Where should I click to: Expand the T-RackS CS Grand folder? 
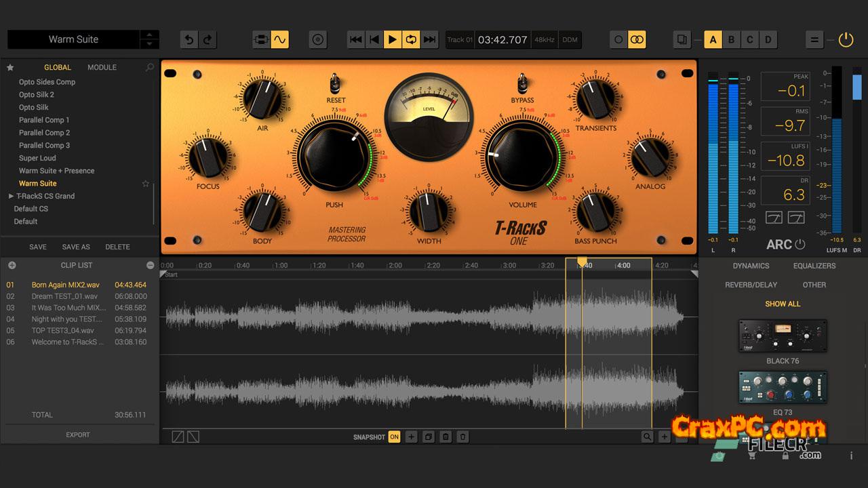(11, 197)
